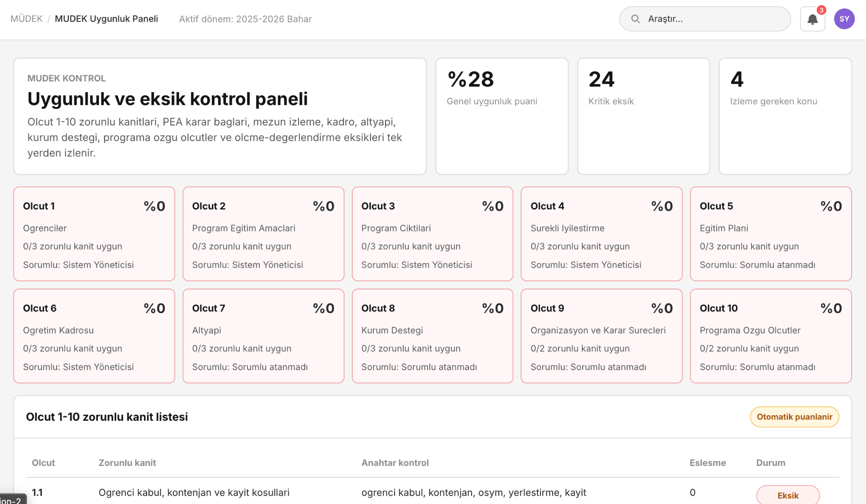Open Olcut 9 Organizasyon ve Karar Surecleri
Image resolution: width=866 pixels, height=504 pixels.
pyautogui.click(x=601, y=336)
